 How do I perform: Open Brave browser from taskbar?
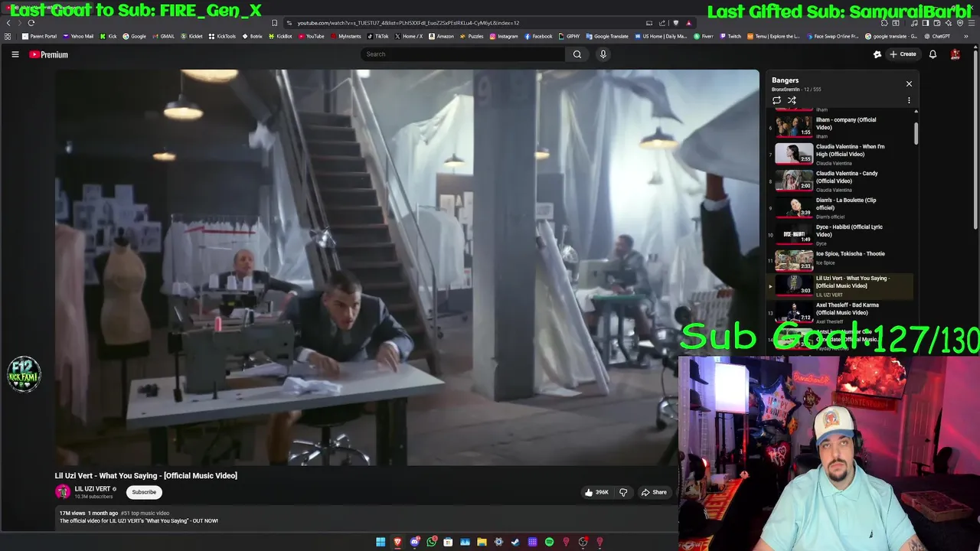pyautogui.click(x=397, y=542)
